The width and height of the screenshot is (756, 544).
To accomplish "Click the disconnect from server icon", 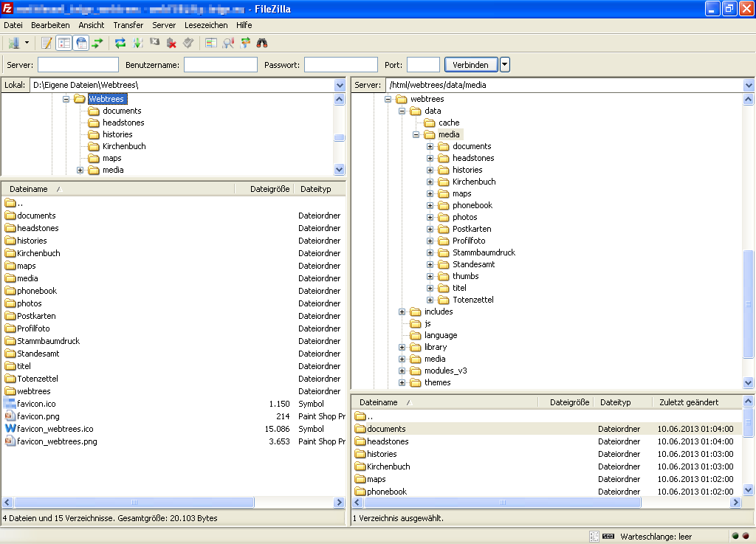I will click(171, 43).
